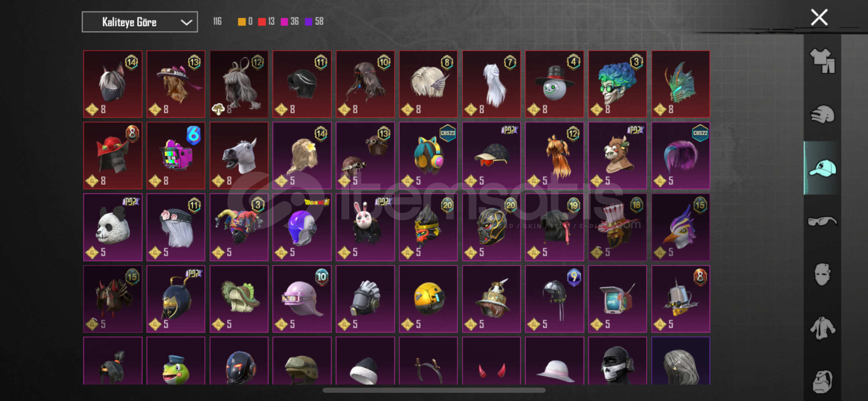Choose the panda head item

(113, 227)
